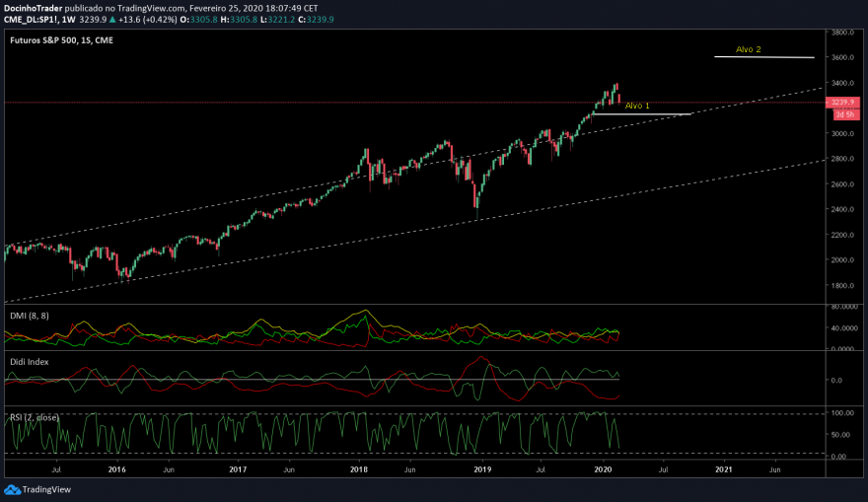Screen dimensions: 868x502
Task: Click the 1800.0 price axis label
Action: pyautogui.click(x=842, y=286)
